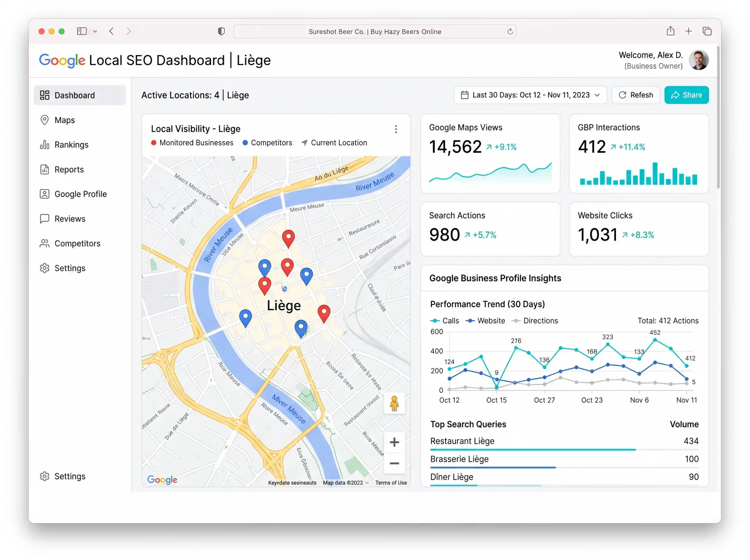Image resolution: width=750 pixels, height=560 pixels.
Task: Open the Dashboard sidebar item
Action: click(80, 95)
